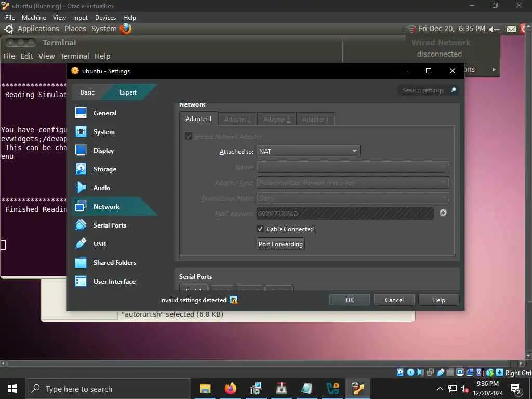Screen dimensions: 532x399
Task: Switch to the Adapter 2 tab
Action: (237, 119)
